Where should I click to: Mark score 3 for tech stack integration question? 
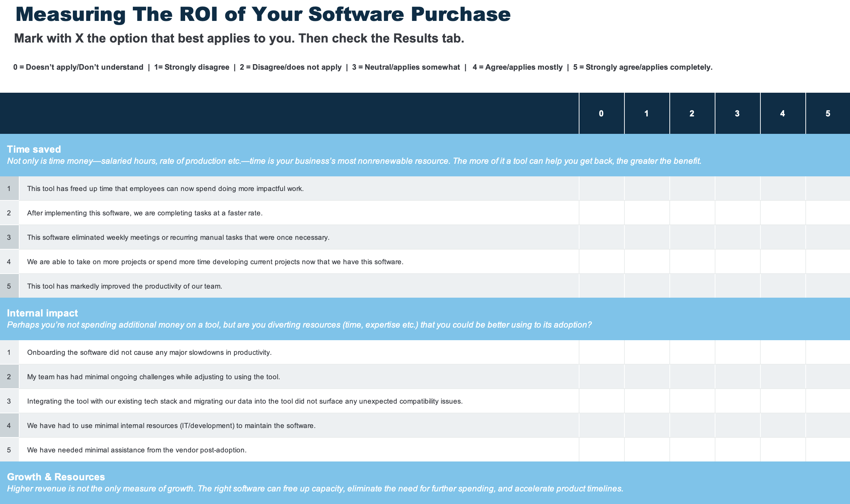point(737,401)
